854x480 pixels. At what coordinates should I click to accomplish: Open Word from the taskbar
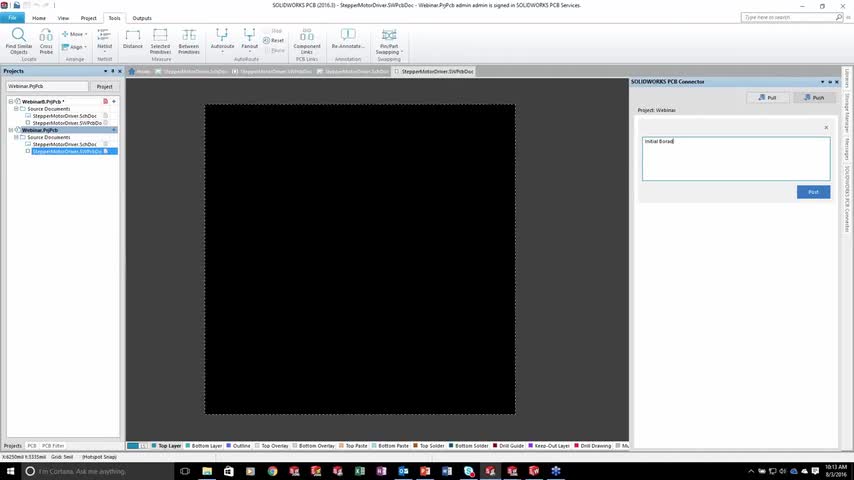pos(447,471)
